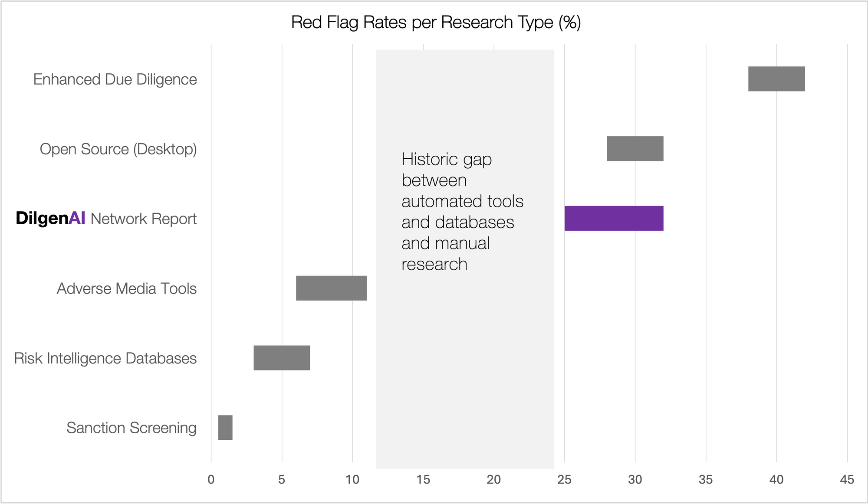Click the Enhanced Due Diligence gray bar

click(776, 79)
